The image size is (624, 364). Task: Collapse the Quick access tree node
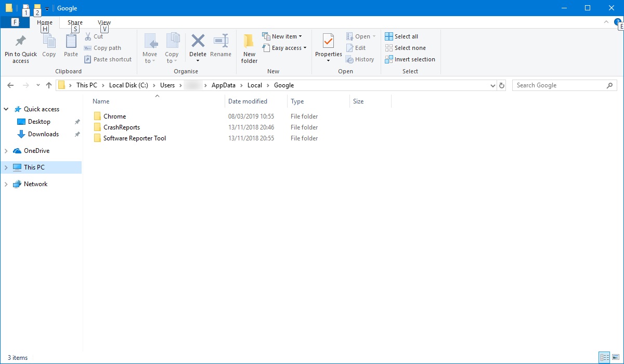pyautogui.click(x=6, y=109)
